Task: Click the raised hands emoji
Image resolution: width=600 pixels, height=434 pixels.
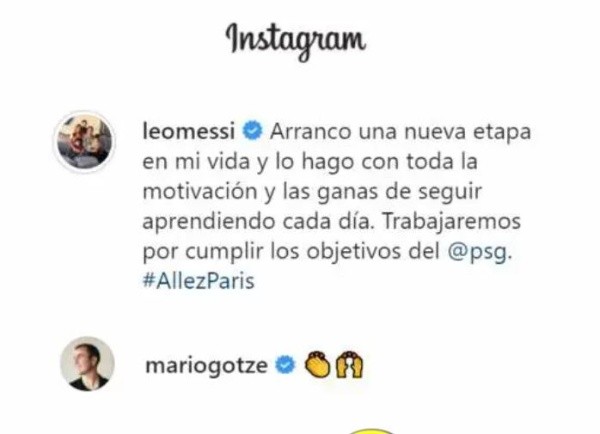Action: tap(349, 365)
